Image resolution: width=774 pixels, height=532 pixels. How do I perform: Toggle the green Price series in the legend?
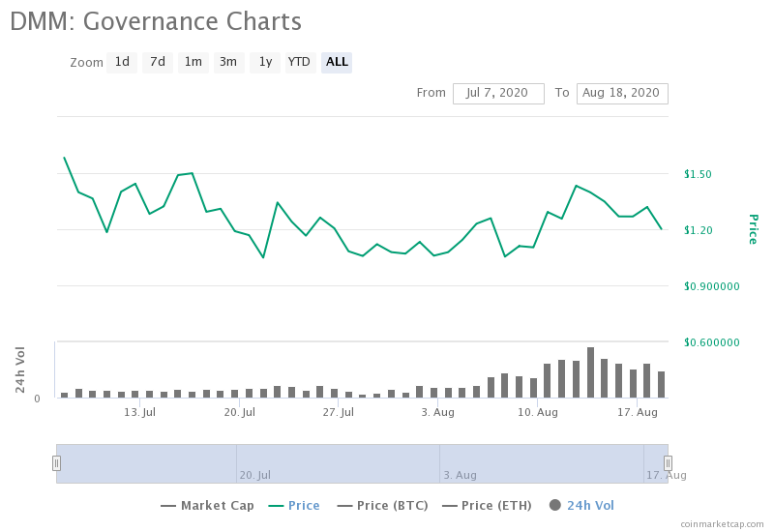coord(294,505)
